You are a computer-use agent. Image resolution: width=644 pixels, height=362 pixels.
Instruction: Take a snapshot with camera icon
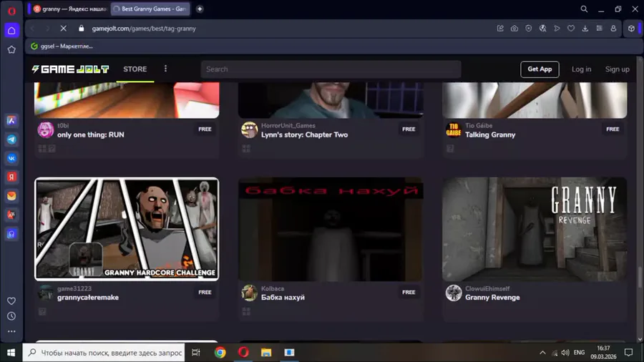tap(514, 29)
